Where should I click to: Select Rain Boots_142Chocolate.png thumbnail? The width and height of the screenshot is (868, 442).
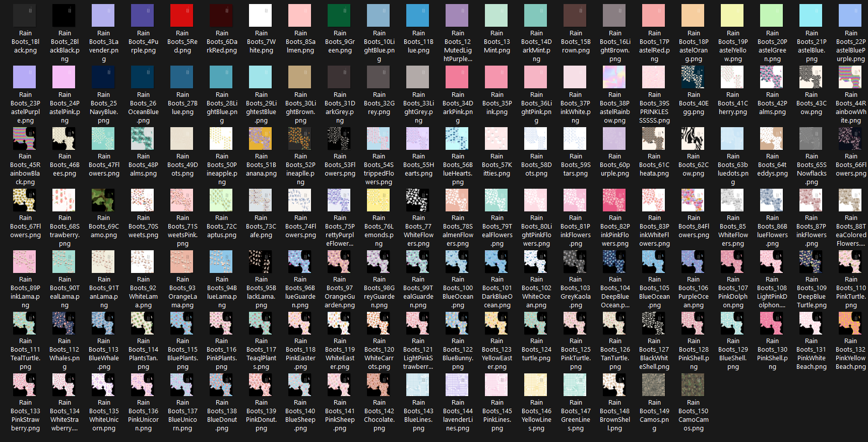(x=379, y=385)
